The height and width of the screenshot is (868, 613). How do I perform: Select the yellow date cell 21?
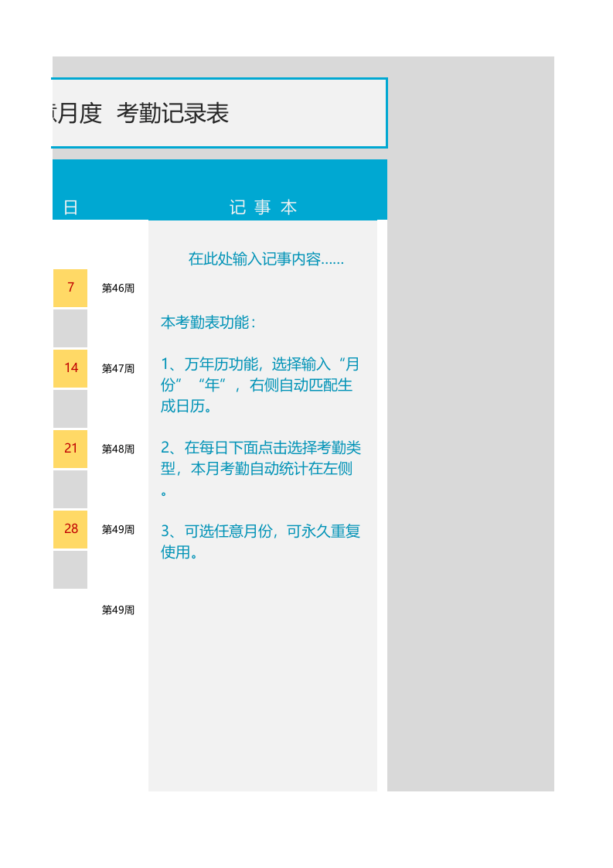tap(70, 449)
